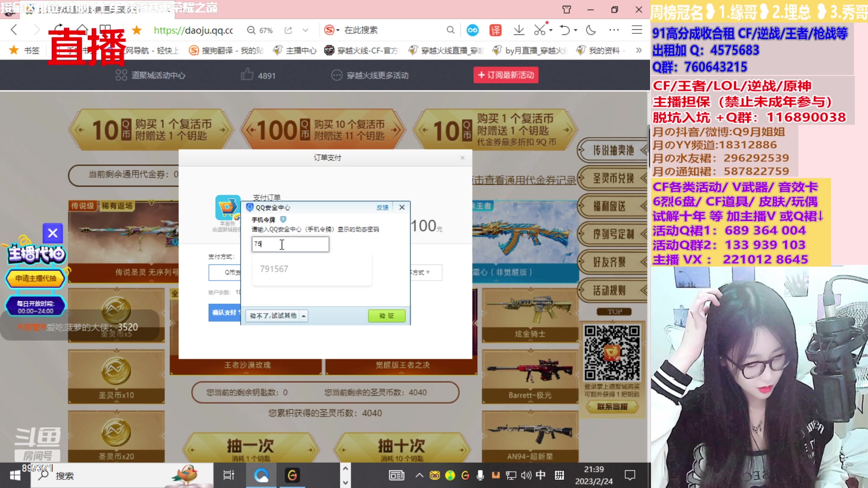Open Task View on the taskbar
The image size is (868, 488).
tap(229, 475)
